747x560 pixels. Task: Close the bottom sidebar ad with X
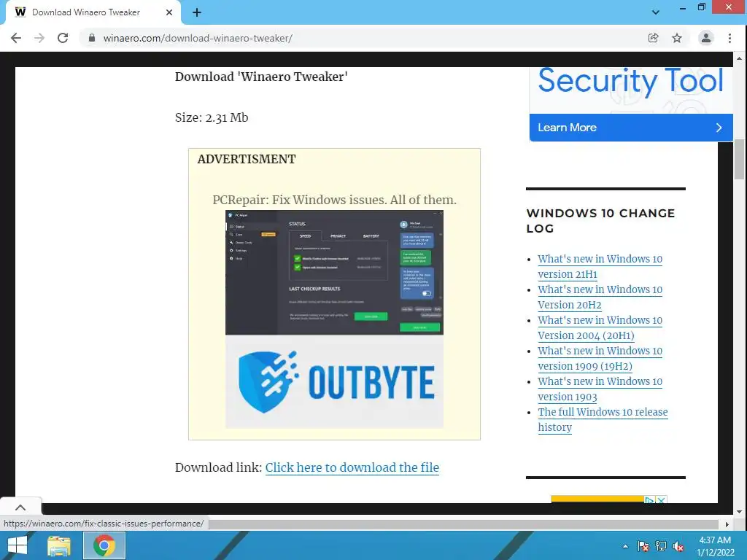pyautogui.click(x=661, y=500)
